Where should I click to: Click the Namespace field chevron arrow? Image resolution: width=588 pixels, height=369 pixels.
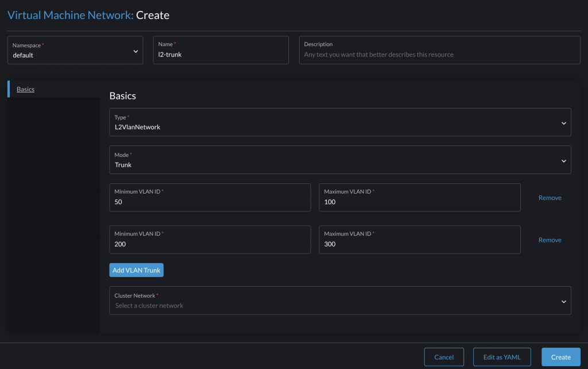pyautogui.click(x=136, y=51)
